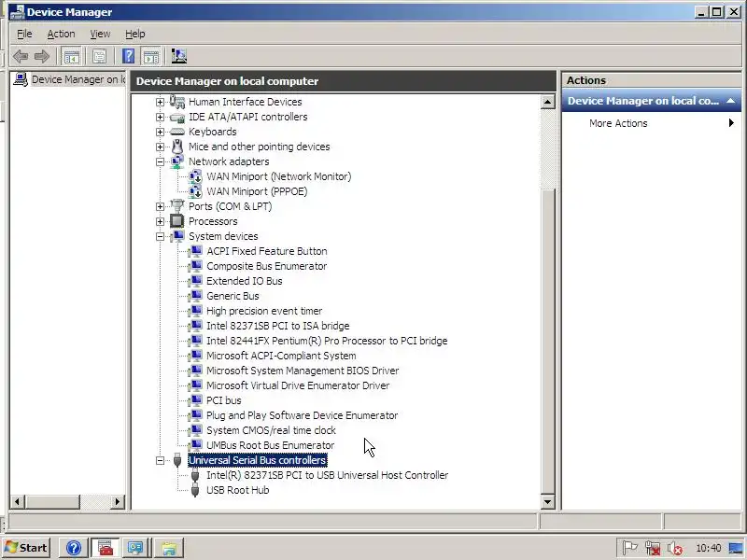This screenshot has height=560, width=747.
Task: Select High precision event timer
Action: (x=264, y=311)
